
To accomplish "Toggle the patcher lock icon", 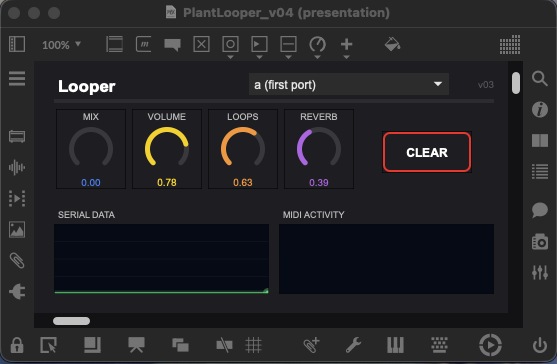I will click(17, 345).
